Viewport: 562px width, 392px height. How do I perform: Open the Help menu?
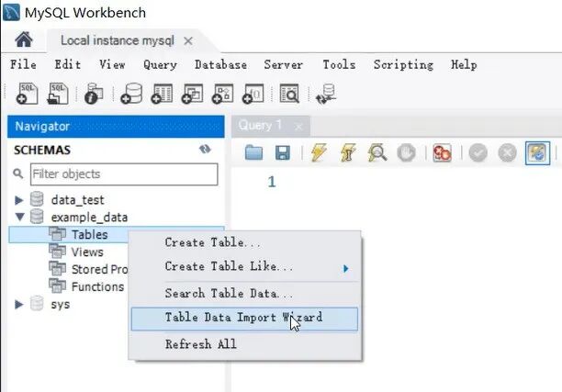pyautogui.click(x=464, y=65)
